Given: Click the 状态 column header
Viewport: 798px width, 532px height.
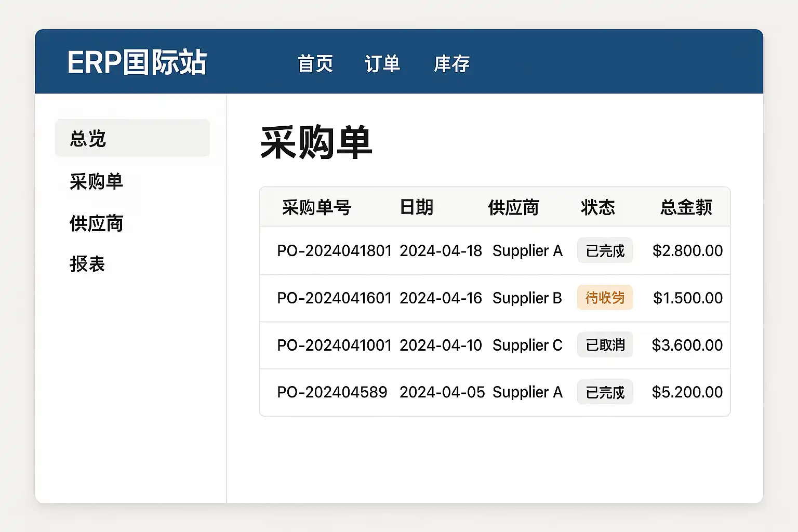Looking at the screenshot, I should click(x=597, y=207).
